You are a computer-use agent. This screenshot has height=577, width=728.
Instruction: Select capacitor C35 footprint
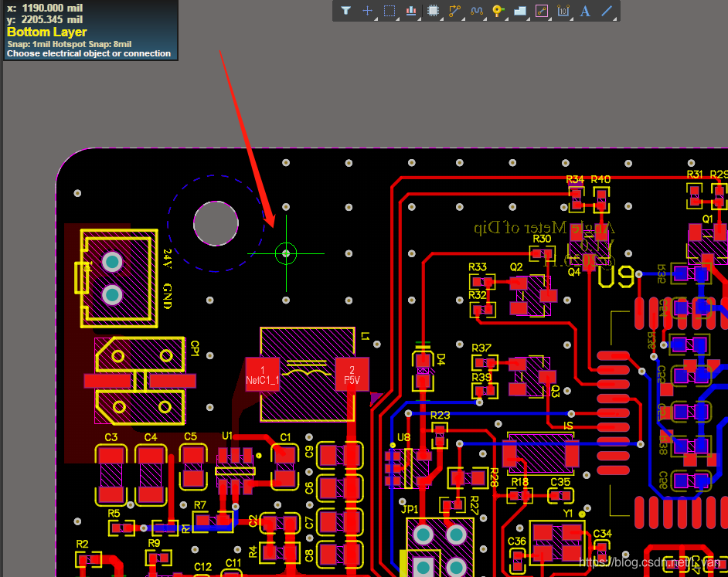click(x=560, y=496)
